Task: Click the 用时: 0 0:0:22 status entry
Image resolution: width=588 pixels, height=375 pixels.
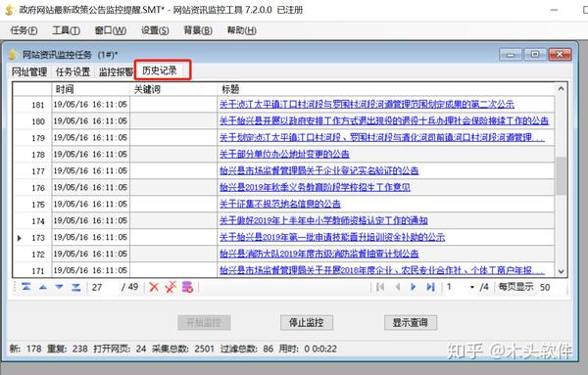Action: coord(308,349)
